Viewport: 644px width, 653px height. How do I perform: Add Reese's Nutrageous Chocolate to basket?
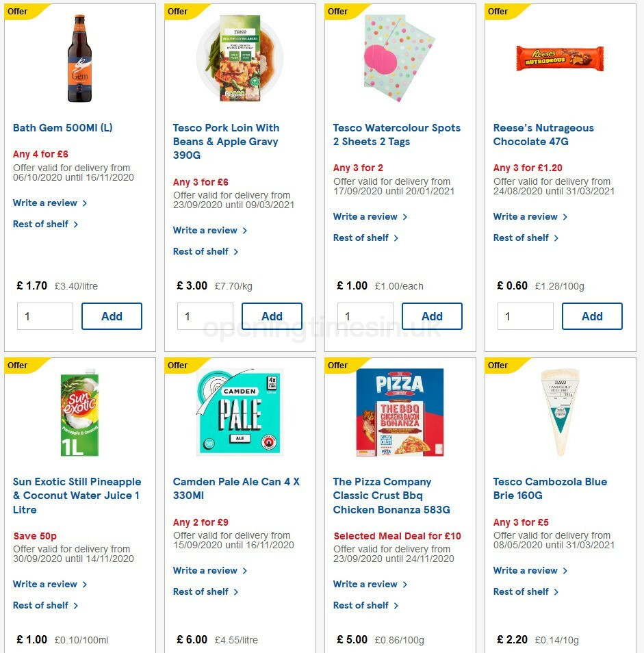tap(592, 316)
